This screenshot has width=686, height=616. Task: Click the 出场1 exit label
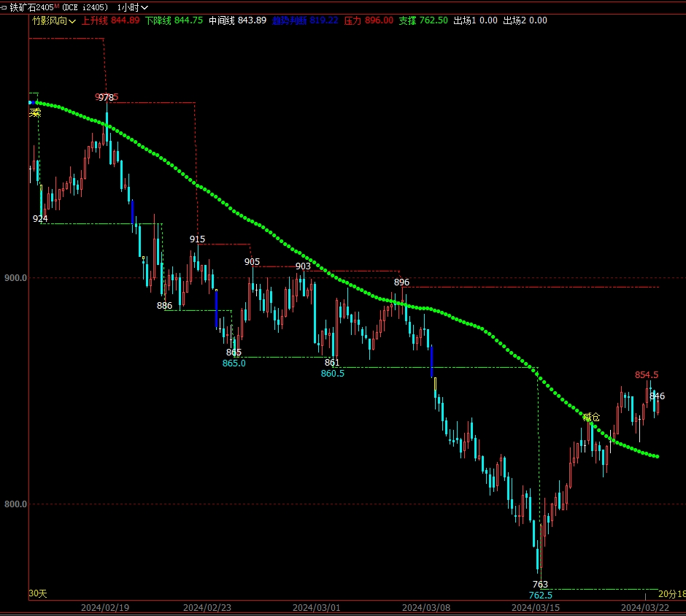pos(466,20)
